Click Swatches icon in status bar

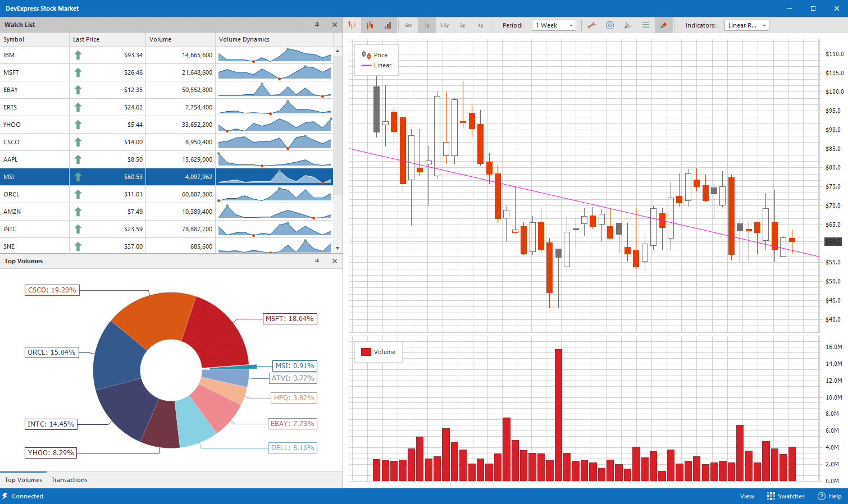772,496
